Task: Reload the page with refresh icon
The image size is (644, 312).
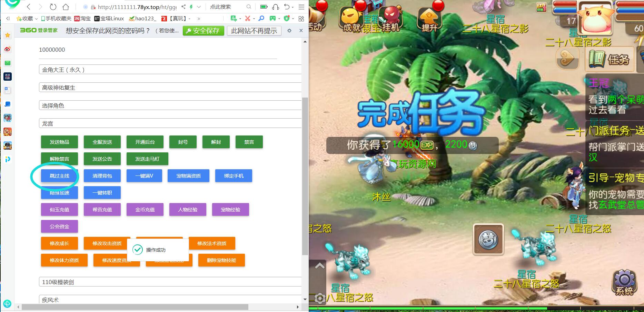Action: [53, 7]
